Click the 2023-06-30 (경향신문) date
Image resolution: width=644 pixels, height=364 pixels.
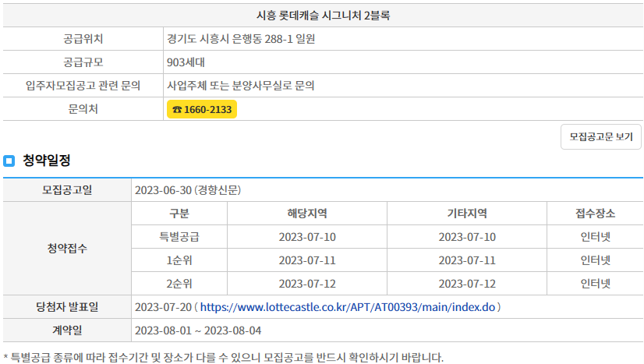[188, 190]
